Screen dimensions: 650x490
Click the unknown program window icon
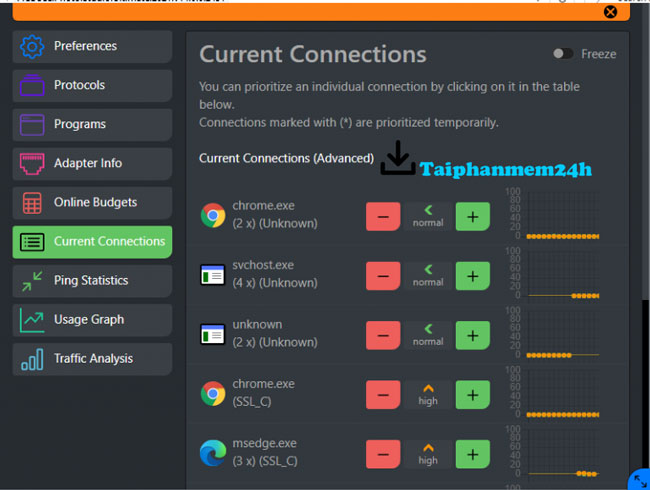[213, 334]
